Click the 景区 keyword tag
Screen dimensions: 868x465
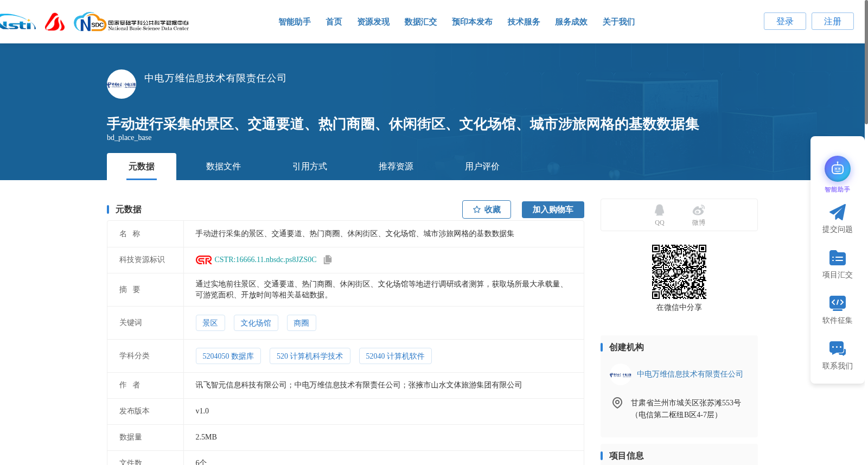click(210, 323)
